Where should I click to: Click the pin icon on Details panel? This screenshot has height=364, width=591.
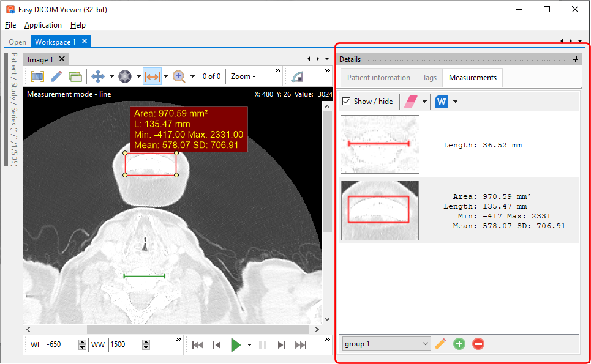575,59
